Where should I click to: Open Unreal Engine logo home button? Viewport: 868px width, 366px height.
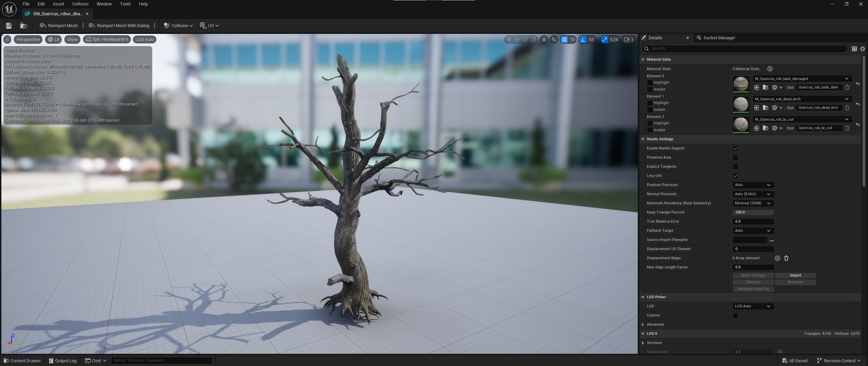click(x=9, y=9)
